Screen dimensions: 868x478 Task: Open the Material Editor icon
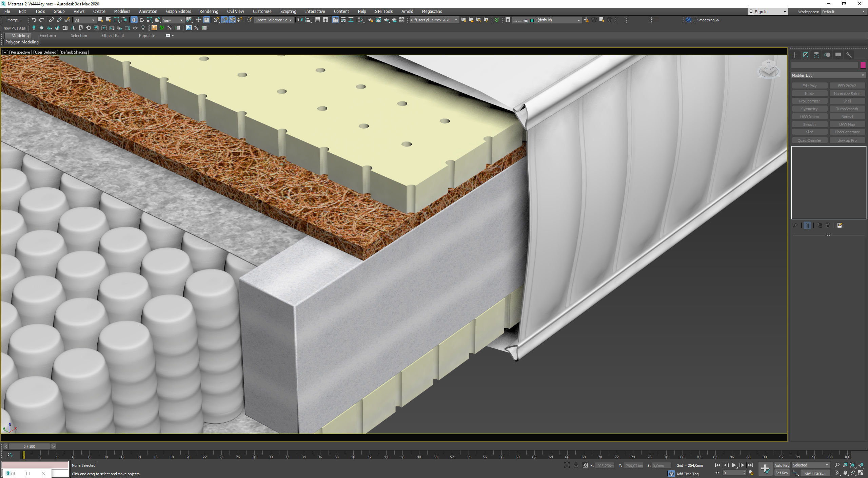tap(361, 20)
